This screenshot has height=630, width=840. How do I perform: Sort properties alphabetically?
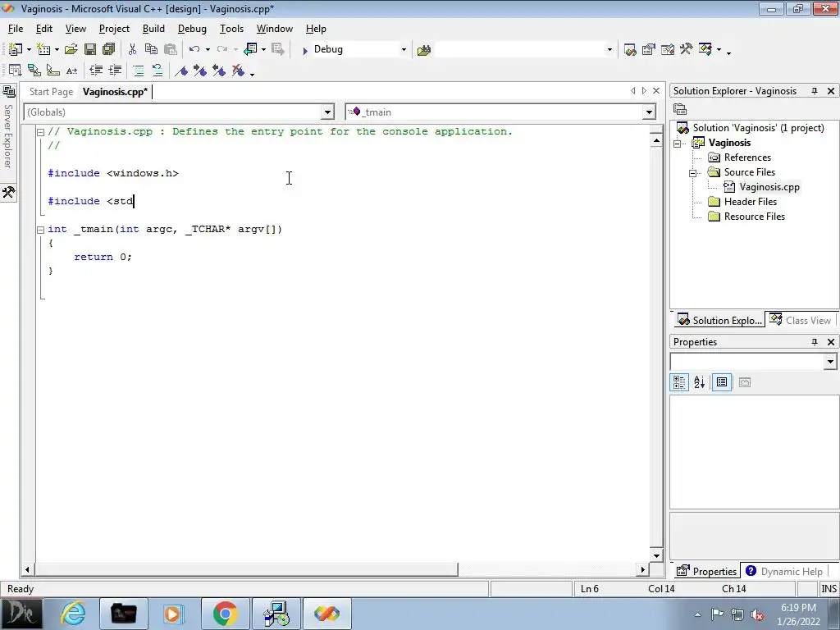700,382
